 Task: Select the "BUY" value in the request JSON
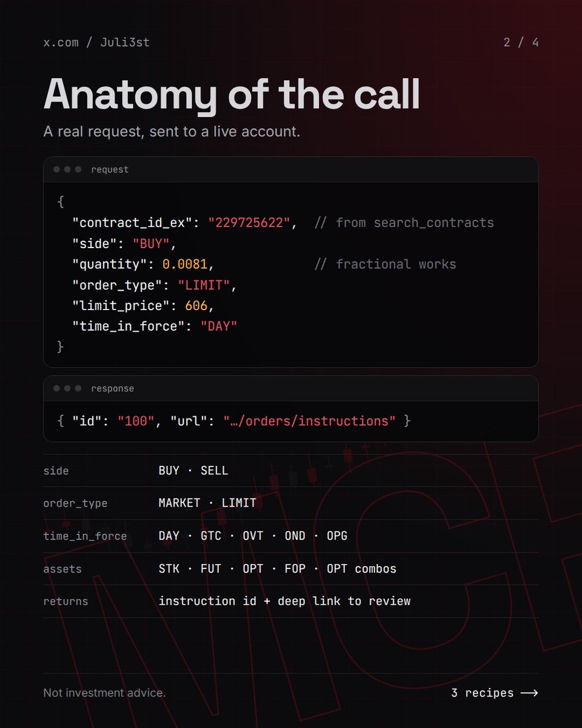(x=151, y=243)
